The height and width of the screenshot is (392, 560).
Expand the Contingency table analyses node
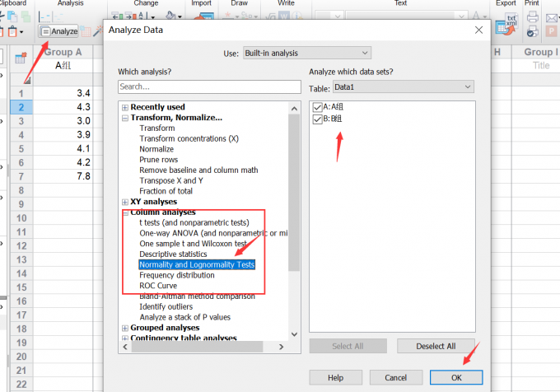tap(125, 338)
